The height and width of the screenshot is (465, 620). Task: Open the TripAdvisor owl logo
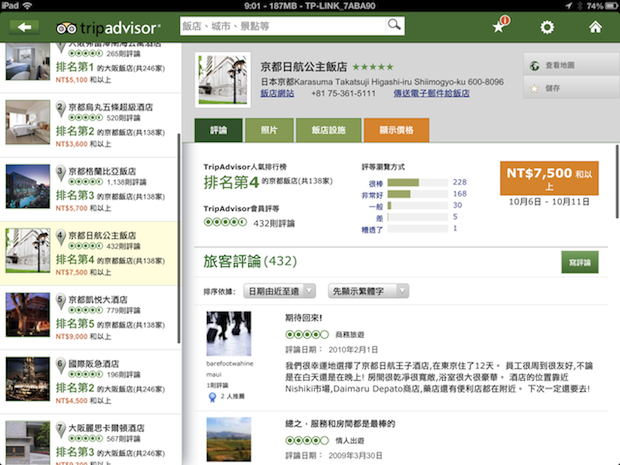(x=66, y=28)
